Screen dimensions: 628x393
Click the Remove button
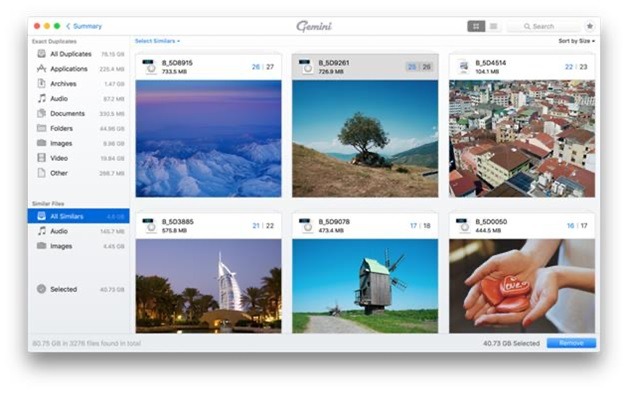coord(571,343)
